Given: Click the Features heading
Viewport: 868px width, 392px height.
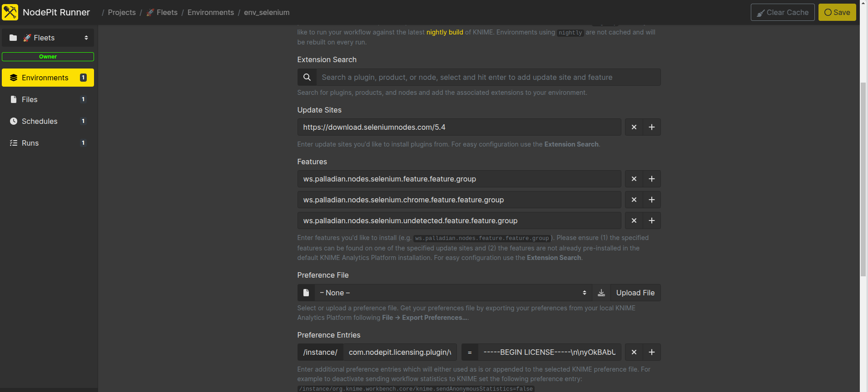Looking at the screenshot, I should pos(312,162).
